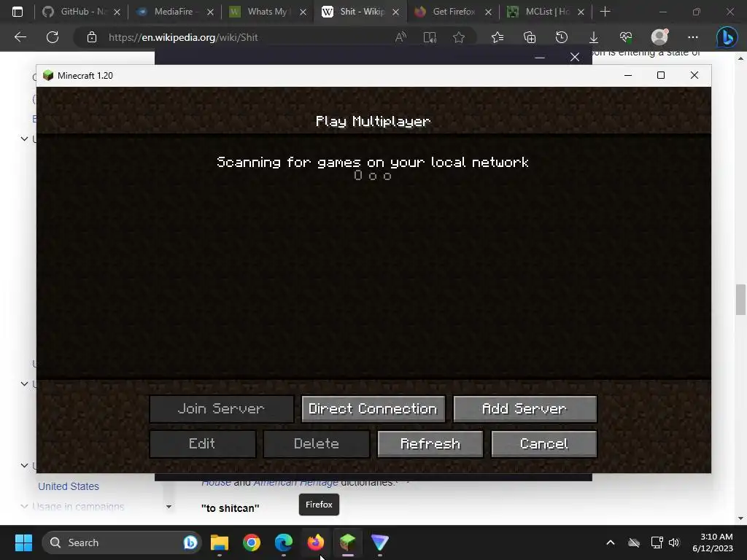Open Edge Browser essentials heart icon

626,37
